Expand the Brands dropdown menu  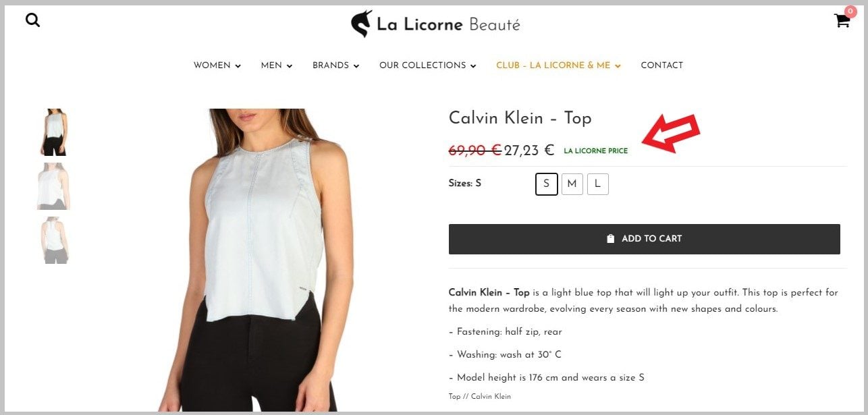tap(335, 65)
